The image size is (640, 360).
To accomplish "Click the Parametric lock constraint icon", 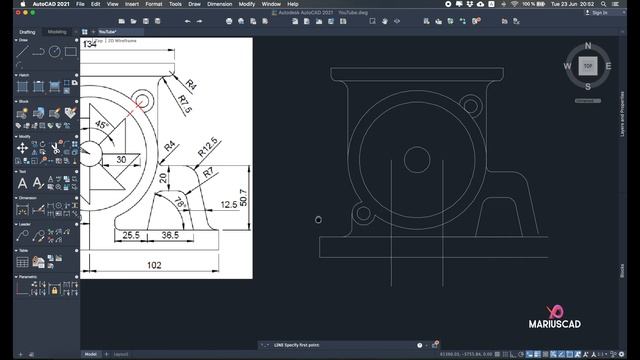I will point(54,289).
